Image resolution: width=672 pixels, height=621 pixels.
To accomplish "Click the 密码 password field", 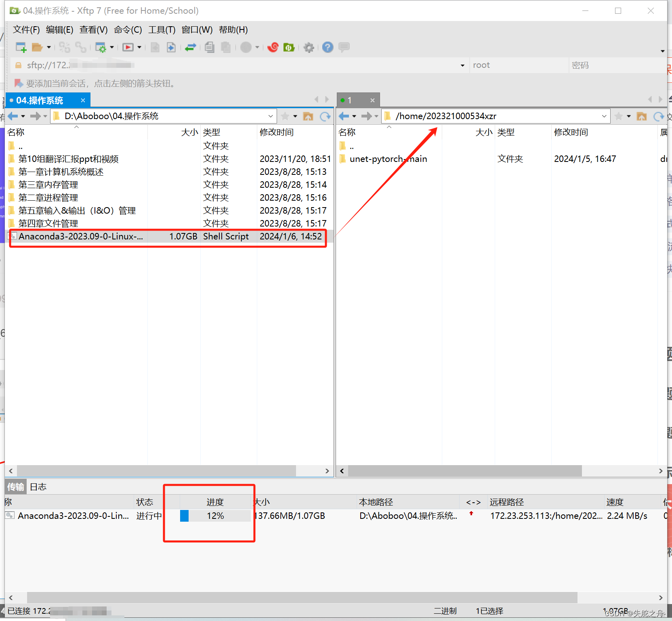I will [x=617, y=65].
